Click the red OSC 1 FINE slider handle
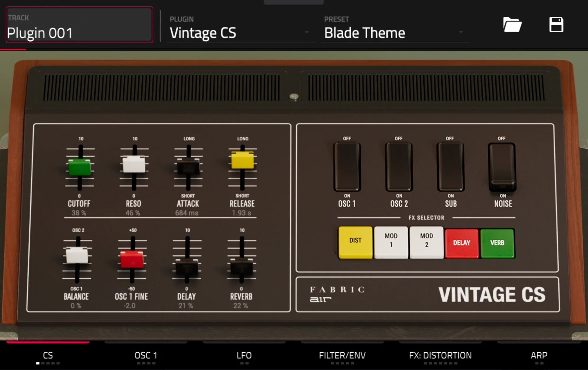 click(132, 259)
